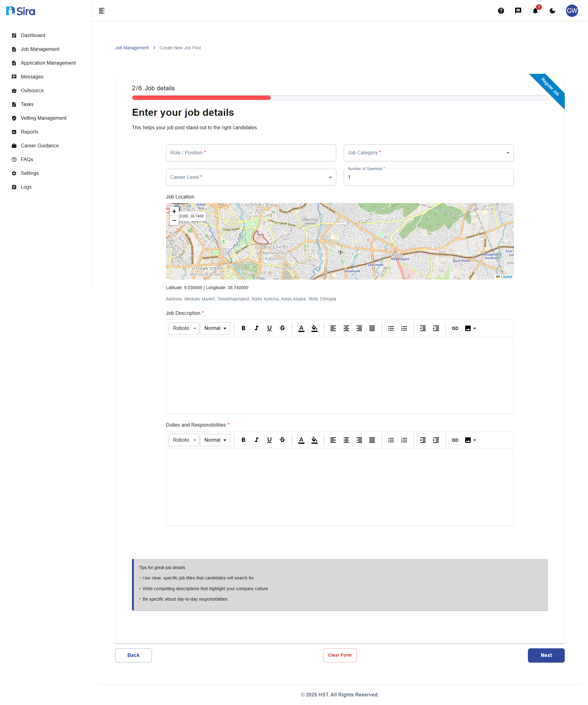588x705 pixels.
Task: Click the help question mark icon
Action: click(x=501, y=11)
